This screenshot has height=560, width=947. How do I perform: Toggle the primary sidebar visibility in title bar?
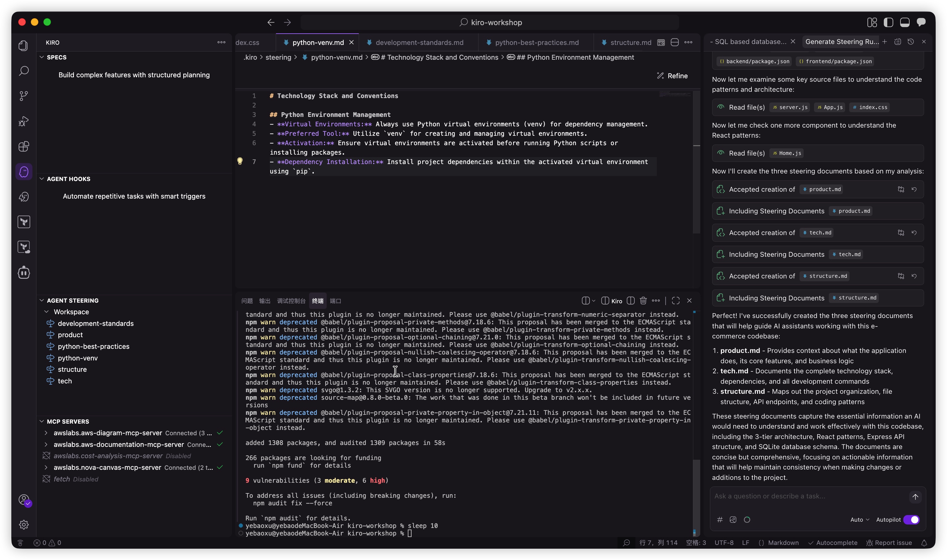click(888, 22)
